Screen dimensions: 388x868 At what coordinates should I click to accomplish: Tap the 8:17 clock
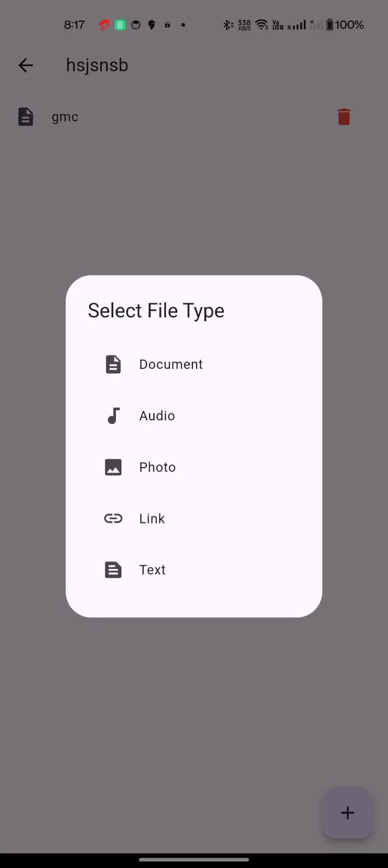tap(74, 24)
